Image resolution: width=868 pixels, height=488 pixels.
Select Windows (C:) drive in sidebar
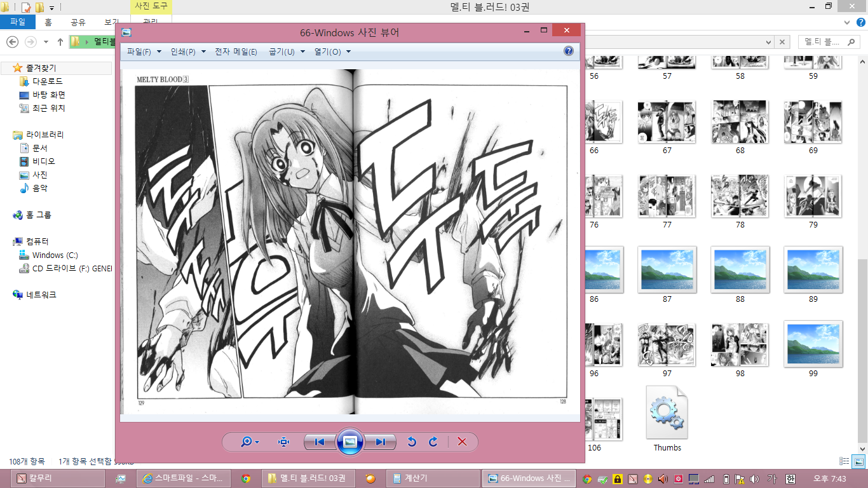pos(55,255)
